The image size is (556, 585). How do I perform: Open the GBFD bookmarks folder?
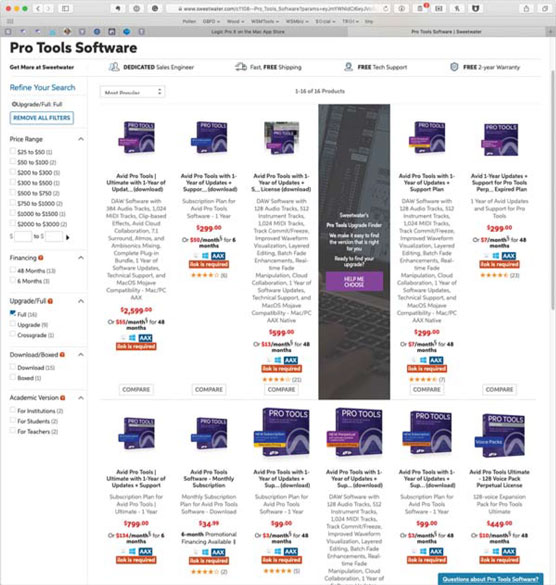click(211, 21)
